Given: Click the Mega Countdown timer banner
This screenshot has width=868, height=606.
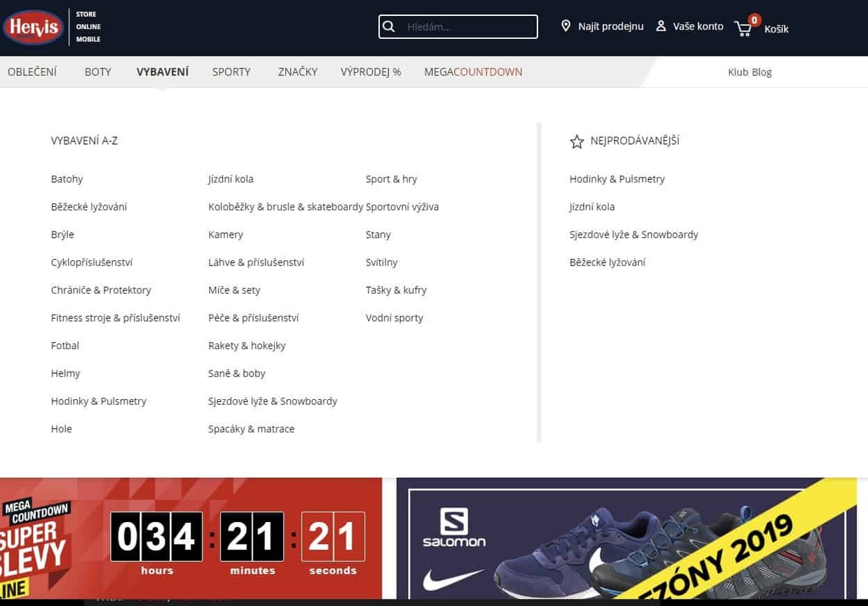Looking at the screenshot, I should click(191, 538).
